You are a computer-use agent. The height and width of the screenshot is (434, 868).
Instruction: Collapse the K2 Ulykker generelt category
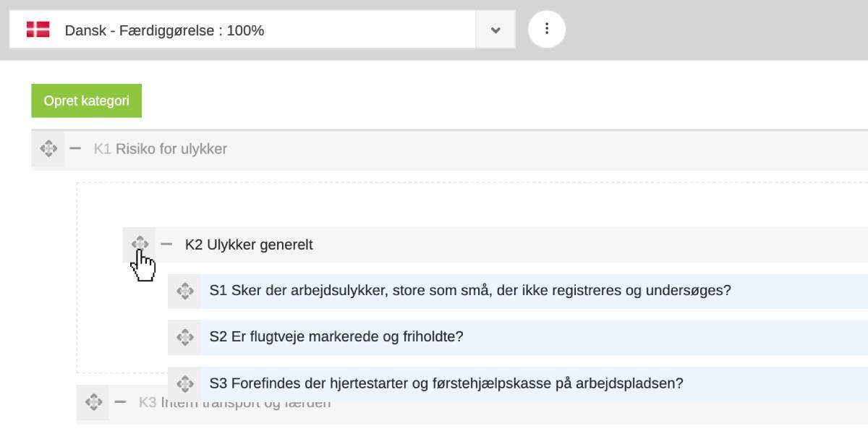[x=166, y=244]
